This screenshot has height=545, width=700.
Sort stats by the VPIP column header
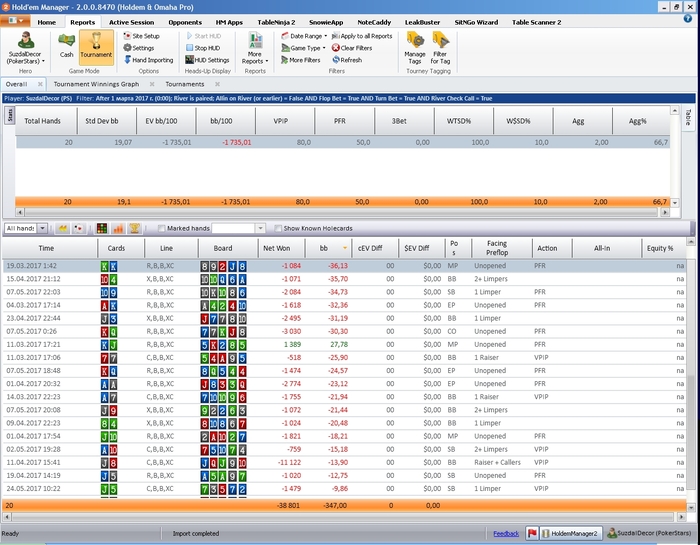click(x=285, y=121)
